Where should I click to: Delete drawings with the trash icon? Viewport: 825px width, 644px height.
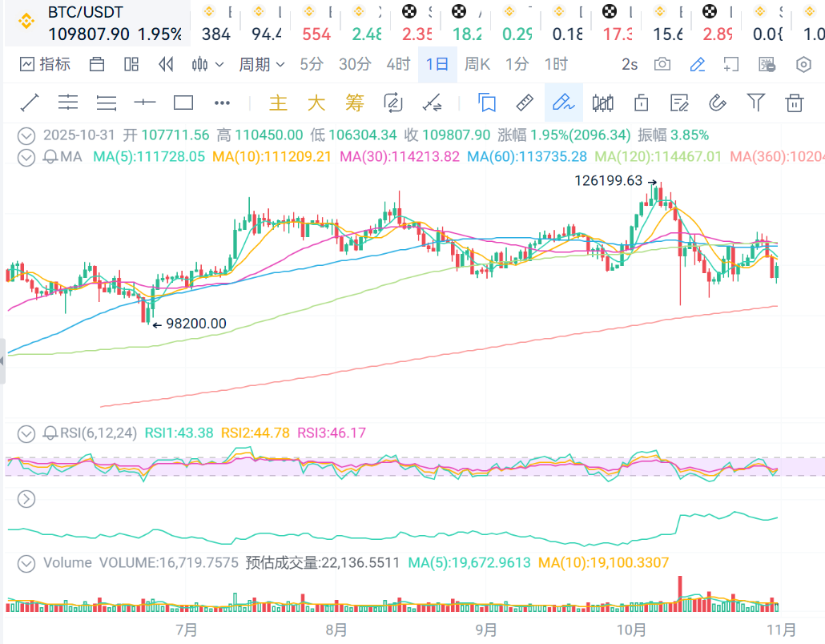[x=794, y=103]
